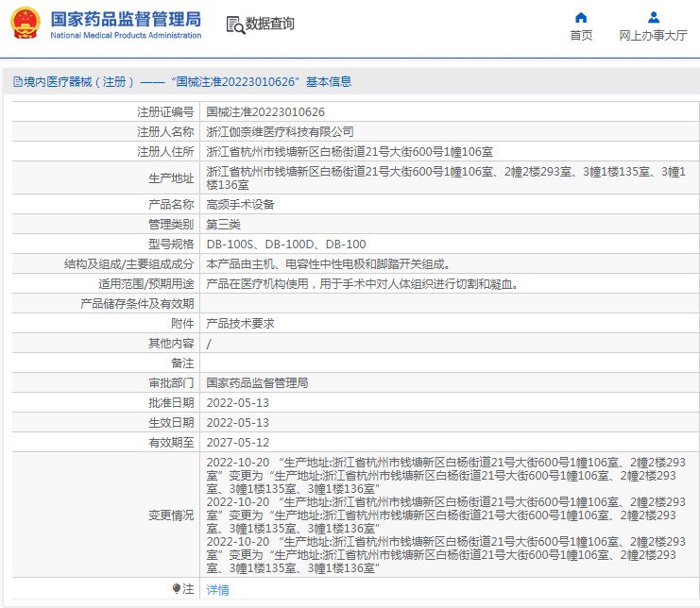
Task: Click 数据查询 label
Action: click(x=269, y=24)
